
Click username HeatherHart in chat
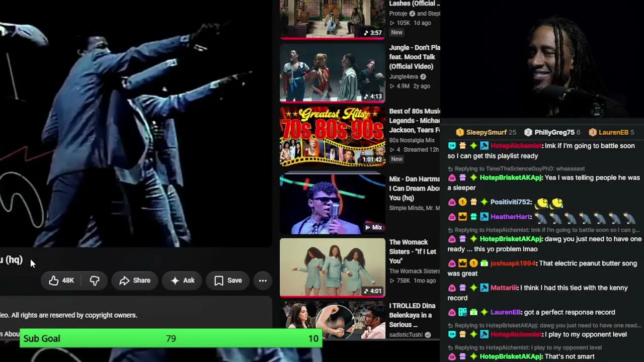511,217
